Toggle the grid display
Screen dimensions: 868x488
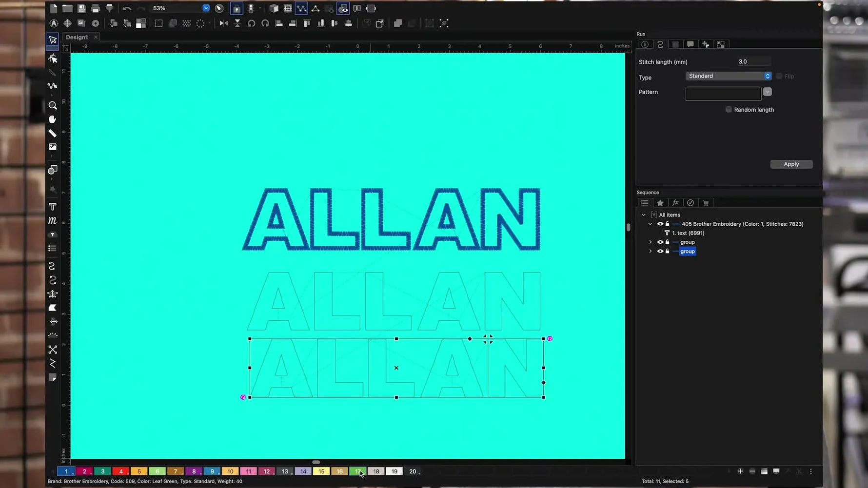(x=288, y=8)
